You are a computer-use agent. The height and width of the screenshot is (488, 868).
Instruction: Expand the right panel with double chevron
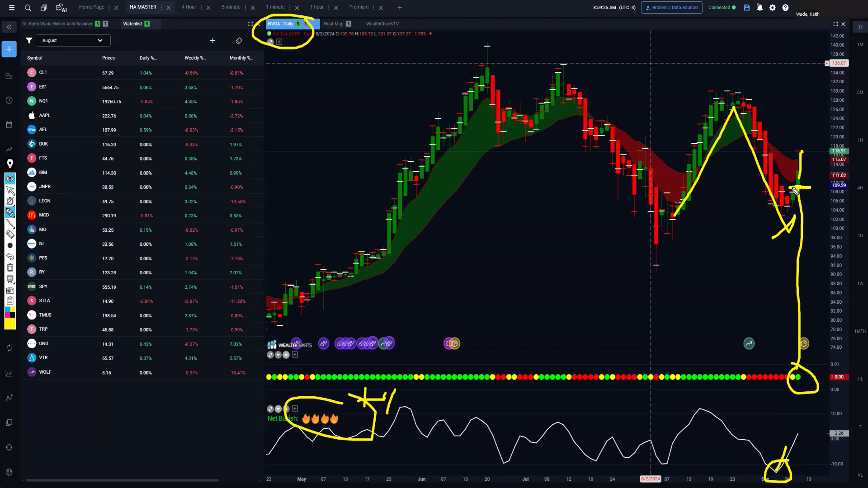point(860,27)
